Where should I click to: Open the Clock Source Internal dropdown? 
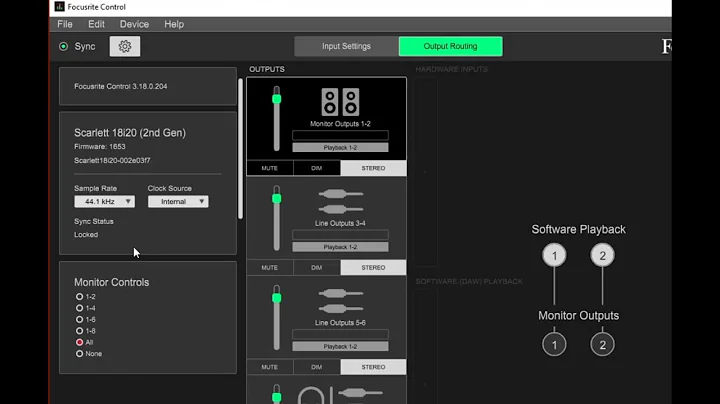tap(178, 202)
